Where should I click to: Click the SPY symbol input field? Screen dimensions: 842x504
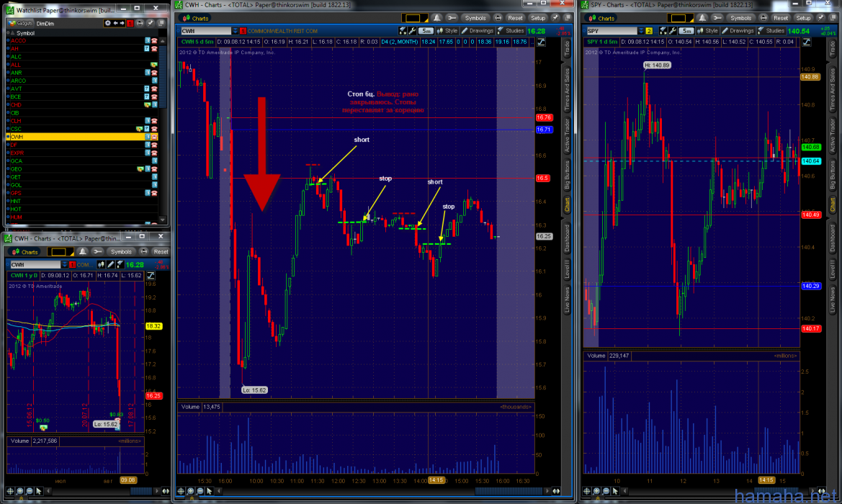(611, 31)
